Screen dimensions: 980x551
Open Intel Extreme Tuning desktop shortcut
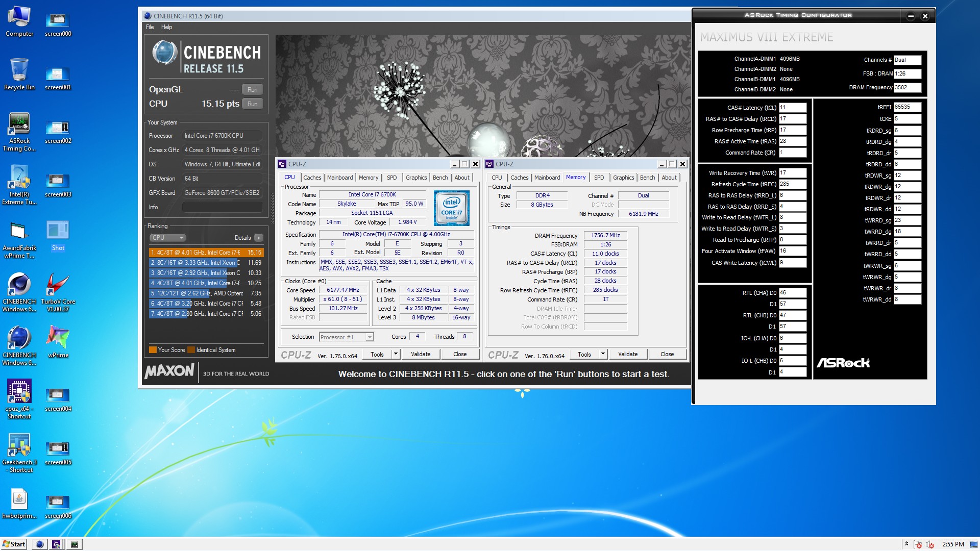point(19,185)
